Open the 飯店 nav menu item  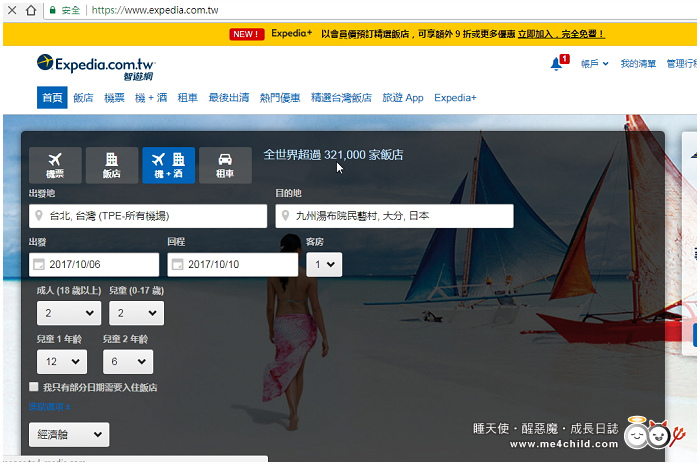tap(83, 98)
